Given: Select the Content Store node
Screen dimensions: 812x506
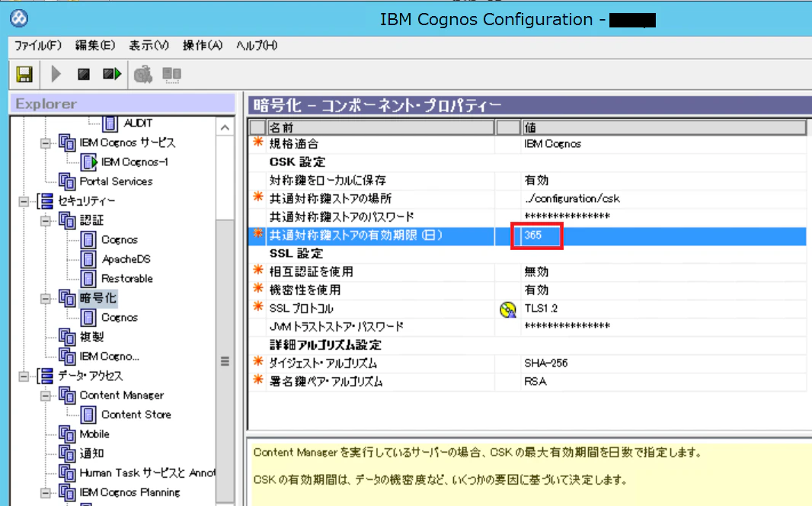Looking at the screenshot, I should 136,415.
